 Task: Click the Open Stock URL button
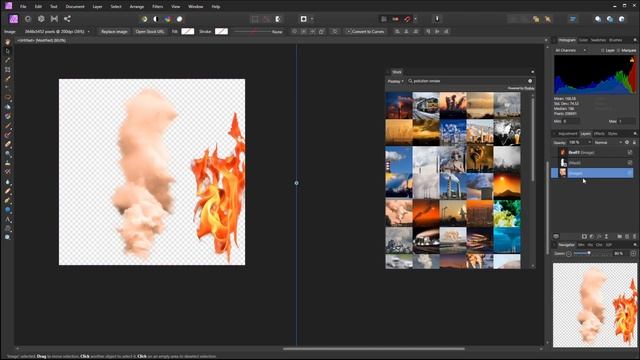(x=150, y=31)
